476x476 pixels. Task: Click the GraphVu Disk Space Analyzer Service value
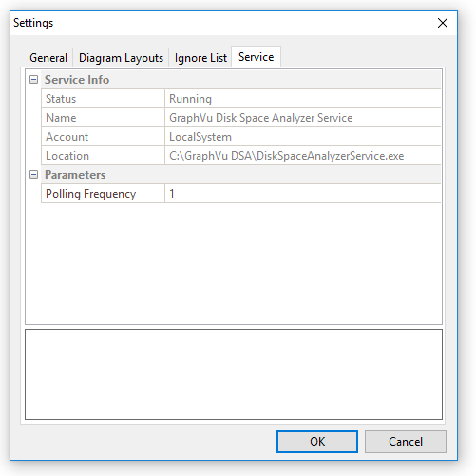[x=260, y=118]
